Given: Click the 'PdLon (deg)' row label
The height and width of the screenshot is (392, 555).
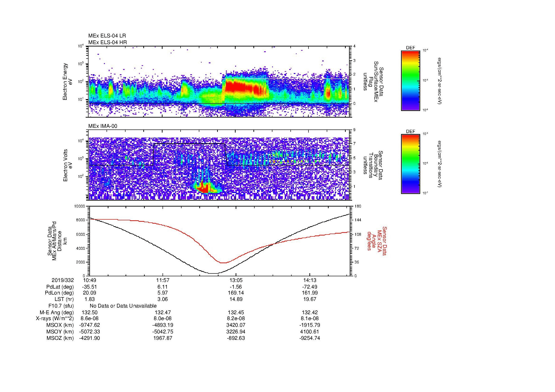Looking at the screenshot, I should (x=59, y=293).
